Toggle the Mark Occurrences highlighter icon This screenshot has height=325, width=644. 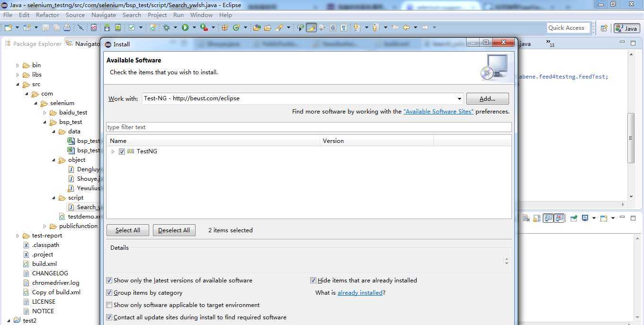pyautogui.click(x=311, y=27)
